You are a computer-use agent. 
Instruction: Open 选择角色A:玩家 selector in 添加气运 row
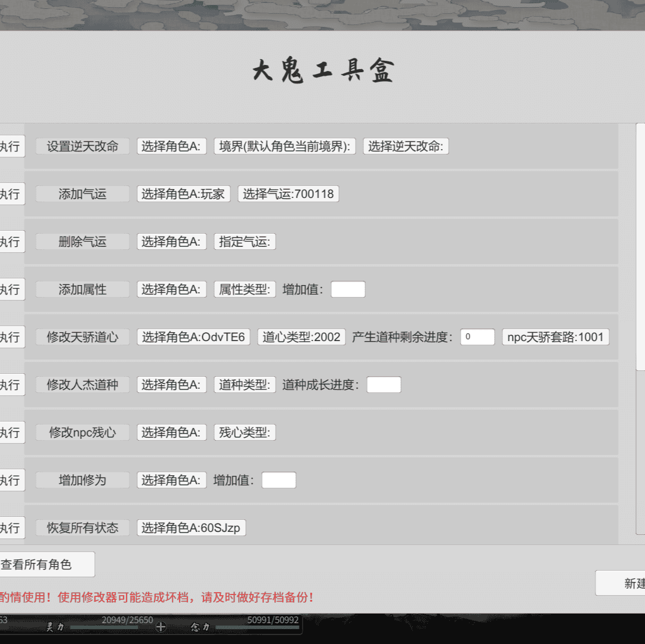(183, 194)
